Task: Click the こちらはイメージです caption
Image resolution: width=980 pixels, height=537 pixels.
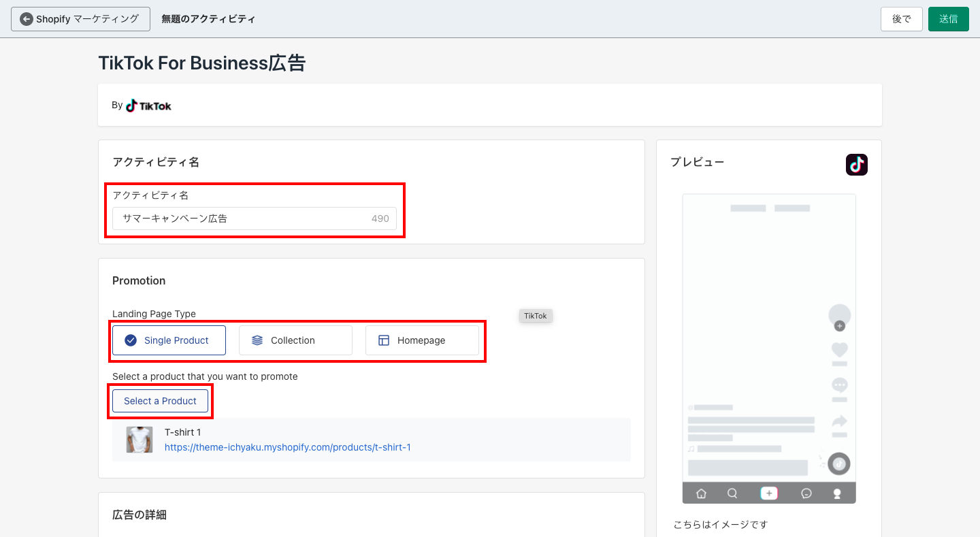Action: (720, 524)
